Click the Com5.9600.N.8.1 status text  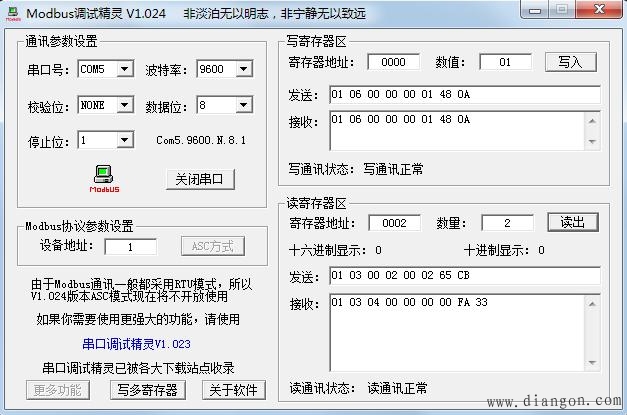point(201,140)
